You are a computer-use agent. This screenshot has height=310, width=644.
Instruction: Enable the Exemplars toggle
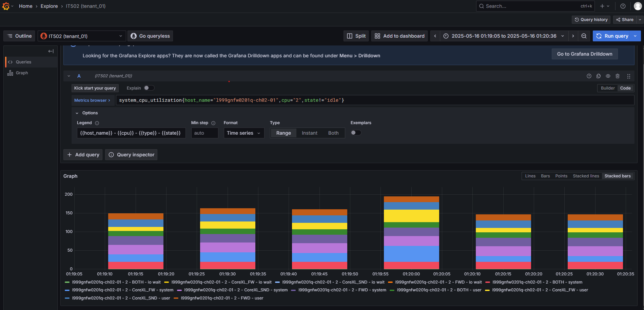[356, 133]
